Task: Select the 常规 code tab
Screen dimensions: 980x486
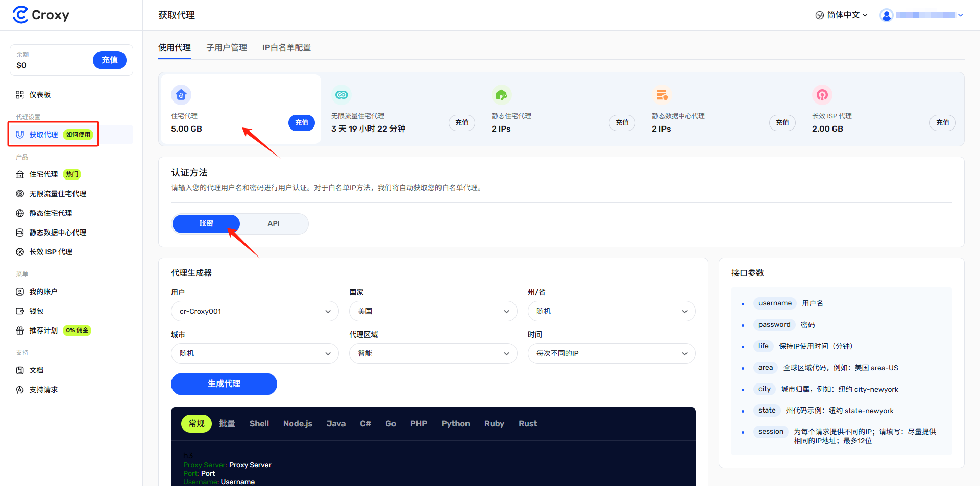Action: 197,424
